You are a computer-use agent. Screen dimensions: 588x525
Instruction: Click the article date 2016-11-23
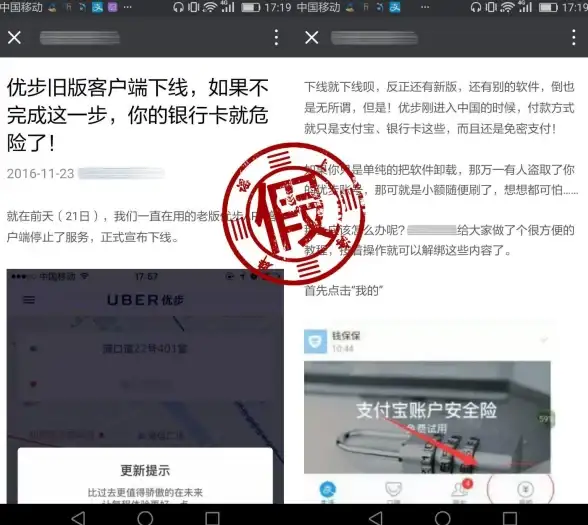coord(40,174)
